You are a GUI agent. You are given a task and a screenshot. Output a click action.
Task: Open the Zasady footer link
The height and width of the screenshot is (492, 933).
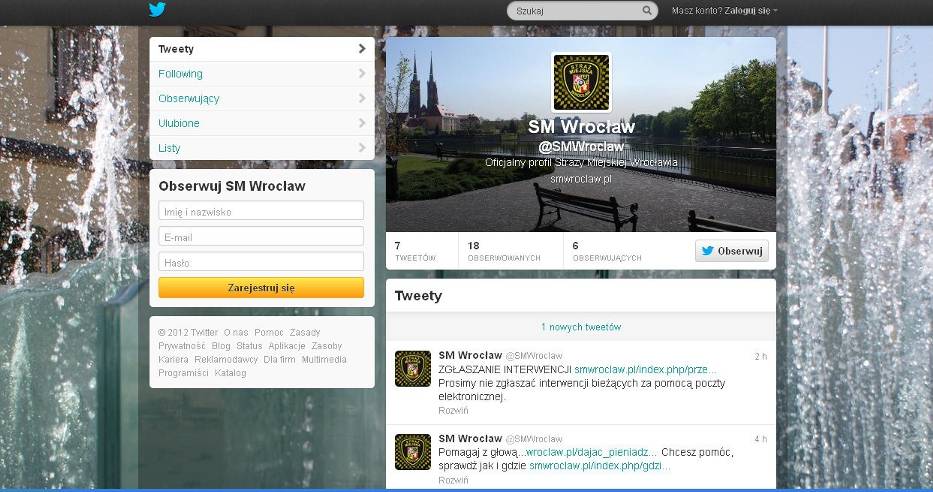(x=305, y=332)
